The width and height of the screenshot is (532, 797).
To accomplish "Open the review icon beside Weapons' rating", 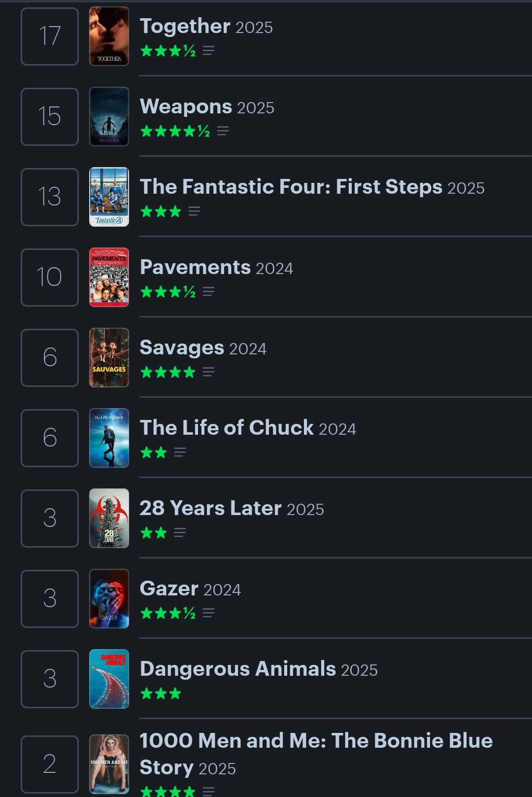I will (223, 131).
